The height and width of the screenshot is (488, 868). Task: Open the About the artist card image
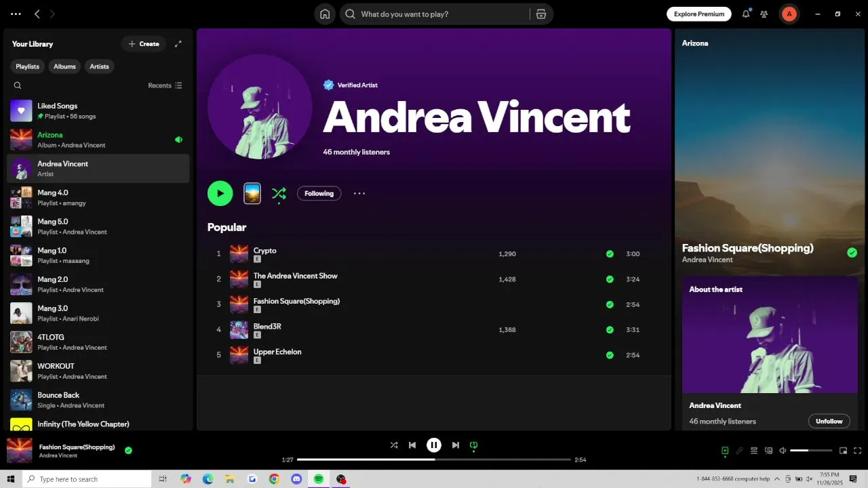point(770,335)
